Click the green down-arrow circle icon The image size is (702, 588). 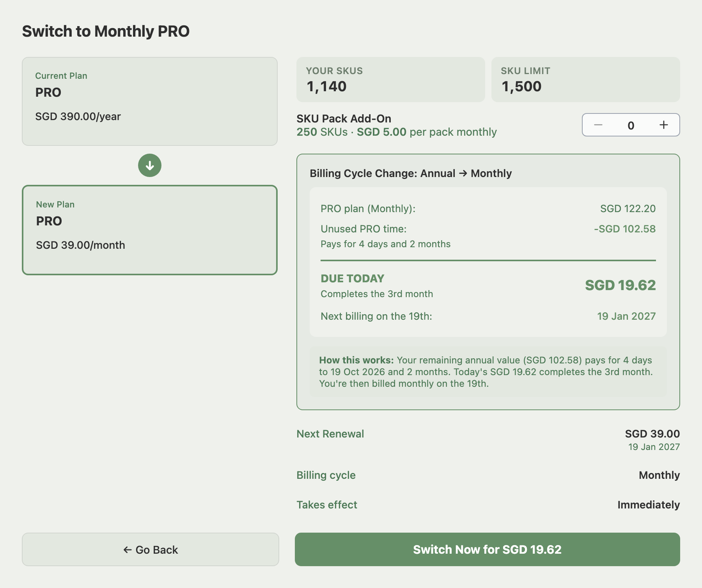tap(150, 165)
